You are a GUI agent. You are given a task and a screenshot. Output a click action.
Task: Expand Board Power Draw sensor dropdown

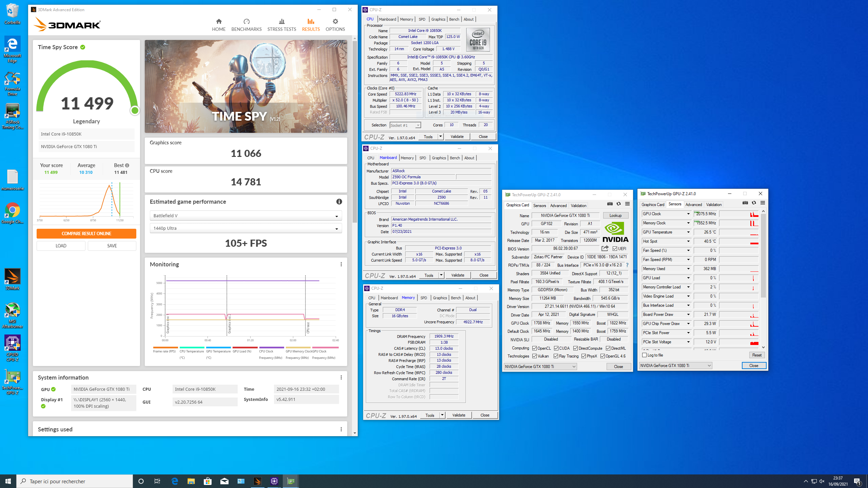688,314
